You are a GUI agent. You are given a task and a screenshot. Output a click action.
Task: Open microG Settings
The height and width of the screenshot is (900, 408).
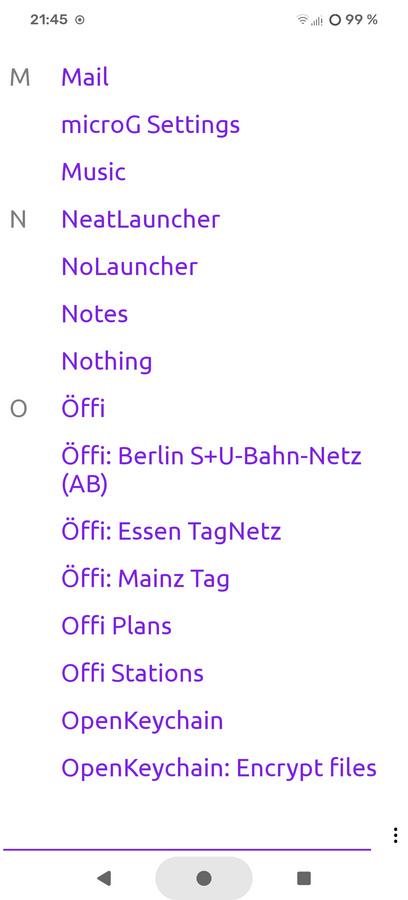150,125
